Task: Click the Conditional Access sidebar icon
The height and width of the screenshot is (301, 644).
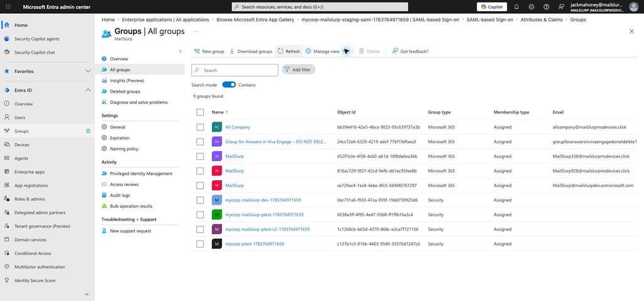Action: click(x=6, y=253)
